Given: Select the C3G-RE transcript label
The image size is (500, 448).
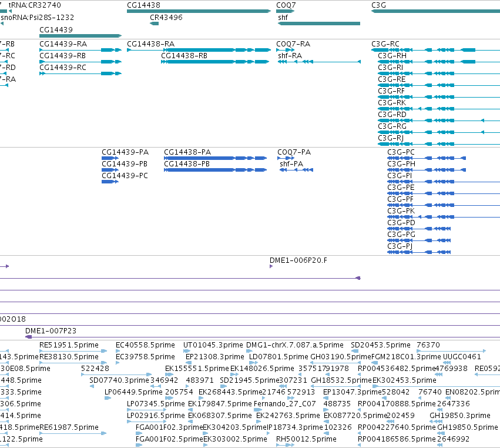Looking at the screenshot, I should (391, 79).
